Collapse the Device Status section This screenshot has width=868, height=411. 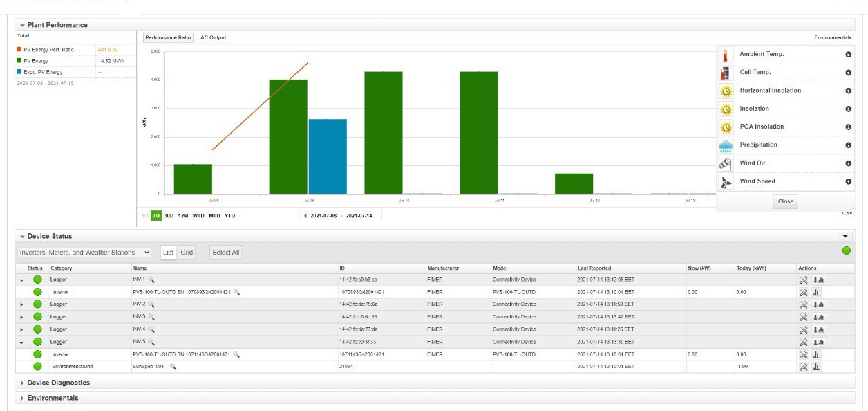(x=22, y=237)
